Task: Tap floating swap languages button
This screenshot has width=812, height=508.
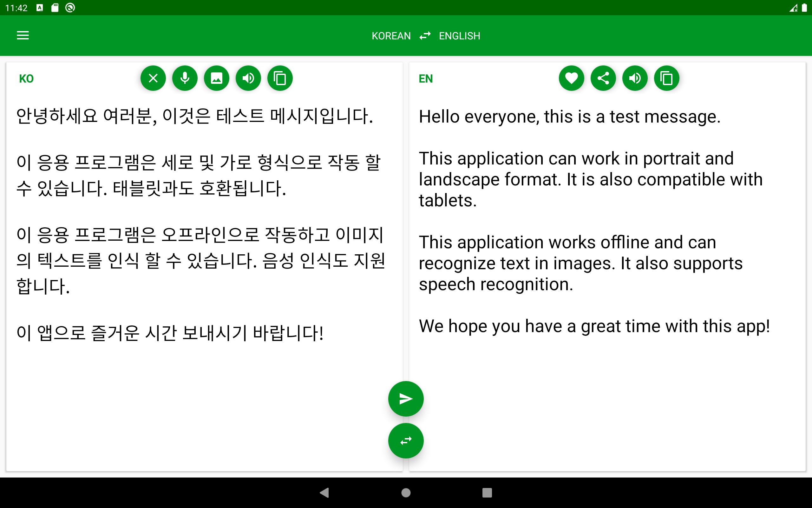Action: (x=406, y=441)
